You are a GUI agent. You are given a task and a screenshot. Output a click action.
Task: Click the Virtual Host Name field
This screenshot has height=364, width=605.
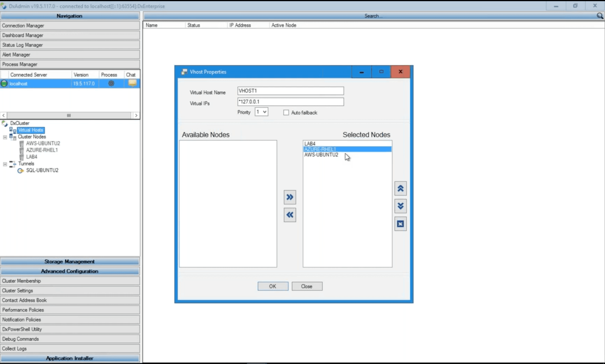(x=290, y=91)
